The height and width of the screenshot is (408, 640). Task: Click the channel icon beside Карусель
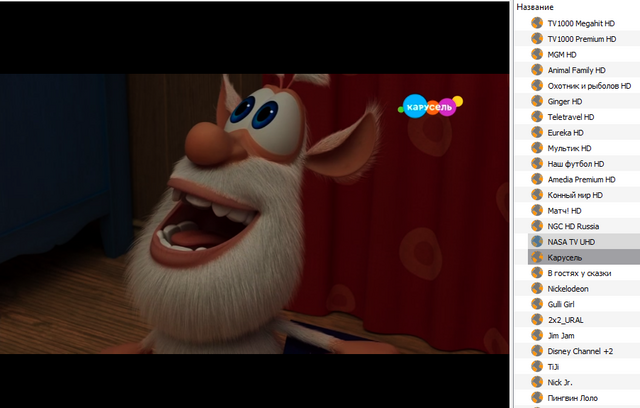click(537, 257)
